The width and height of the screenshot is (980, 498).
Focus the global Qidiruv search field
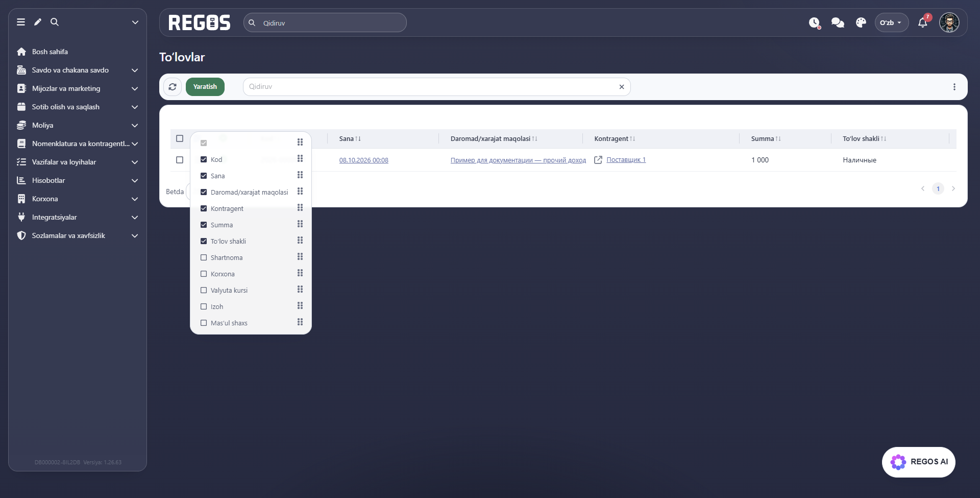[x=325, y=22]
